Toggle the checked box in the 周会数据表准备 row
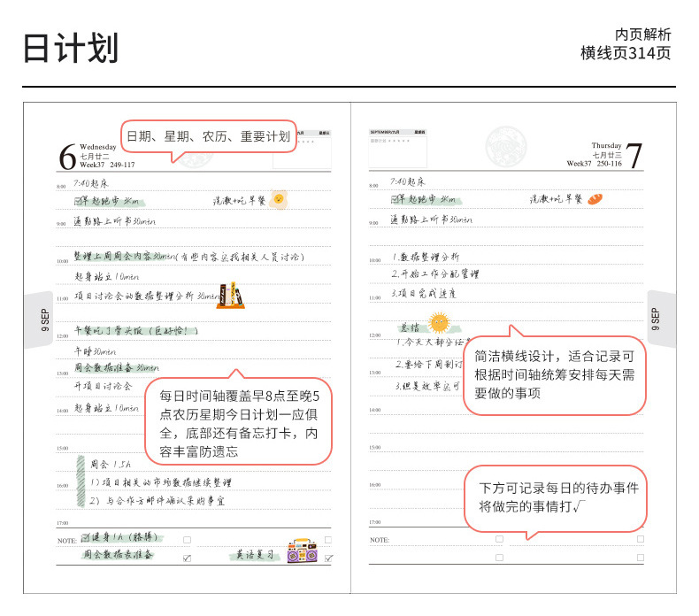This screenshot has height=616, width=699. [x=188, y=558]
